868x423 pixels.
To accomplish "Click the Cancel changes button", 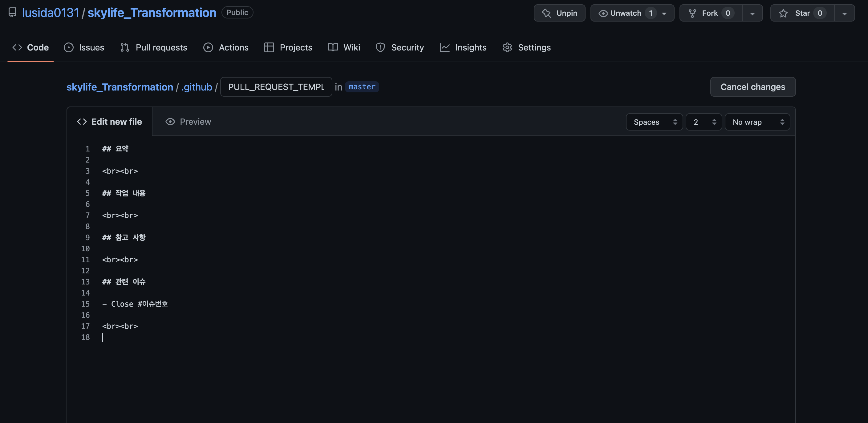I will click(x=752, y=87).
